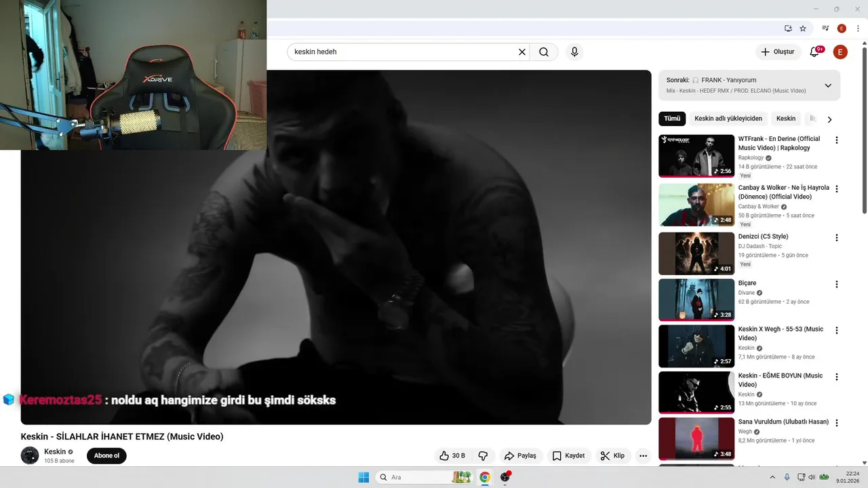This screenshot has height=488, width=868.
Task: Click the volume icon in system tray
Action: coord(812,477)
